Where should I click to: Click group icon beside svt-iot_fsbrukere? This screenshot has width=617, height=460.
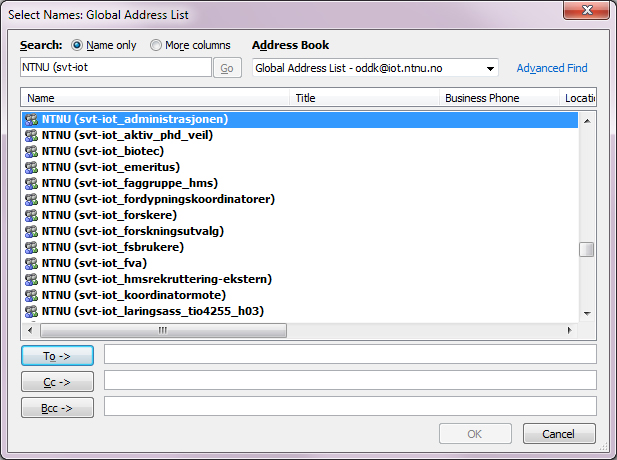click(x=31, y=248)
